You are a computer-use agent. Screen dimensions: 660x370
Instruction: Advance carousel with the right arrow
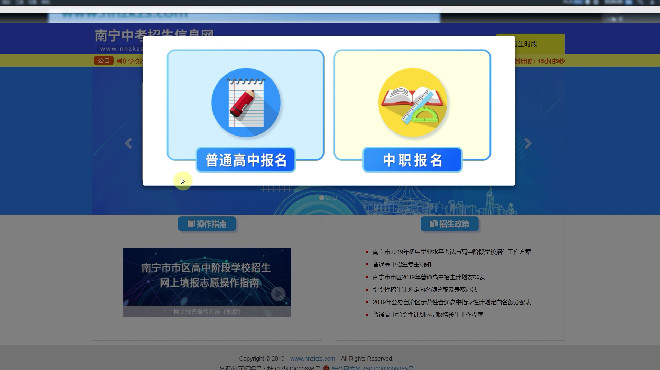(528, 144)
